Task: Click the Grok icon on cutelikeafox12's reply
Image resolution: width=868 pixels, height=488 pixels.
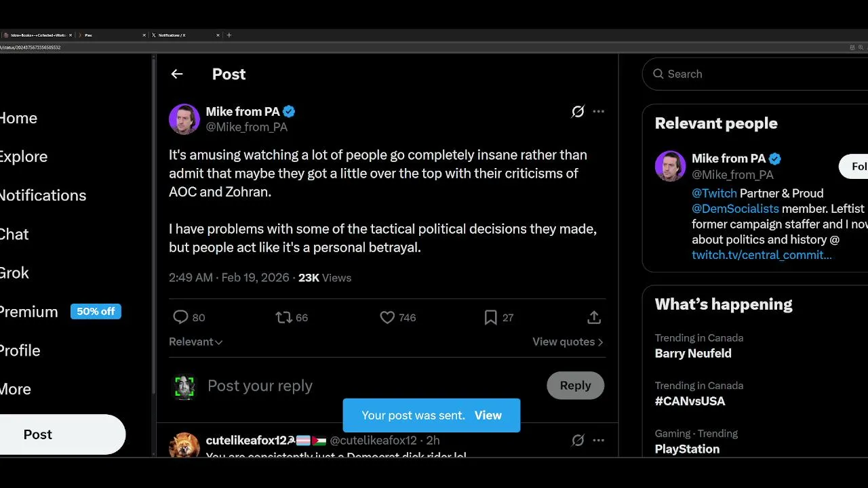Action: (578, 441)
